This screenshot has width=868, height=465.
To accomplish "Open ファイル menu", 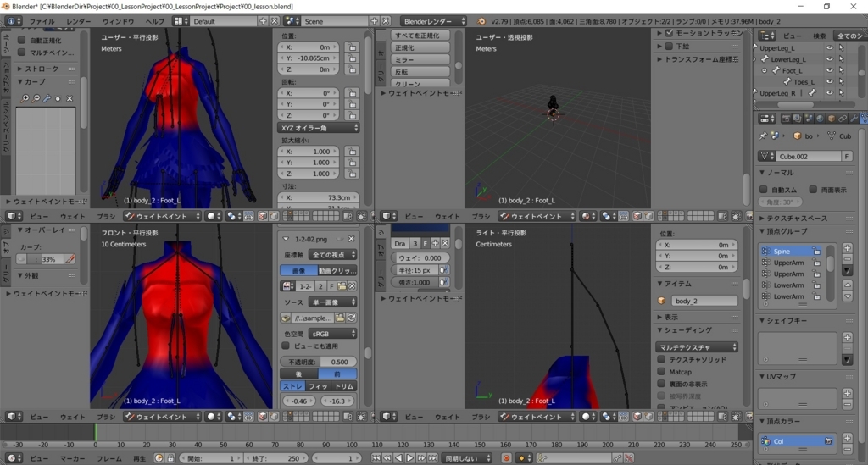I will pyautogui.click(x=42, y=21).
